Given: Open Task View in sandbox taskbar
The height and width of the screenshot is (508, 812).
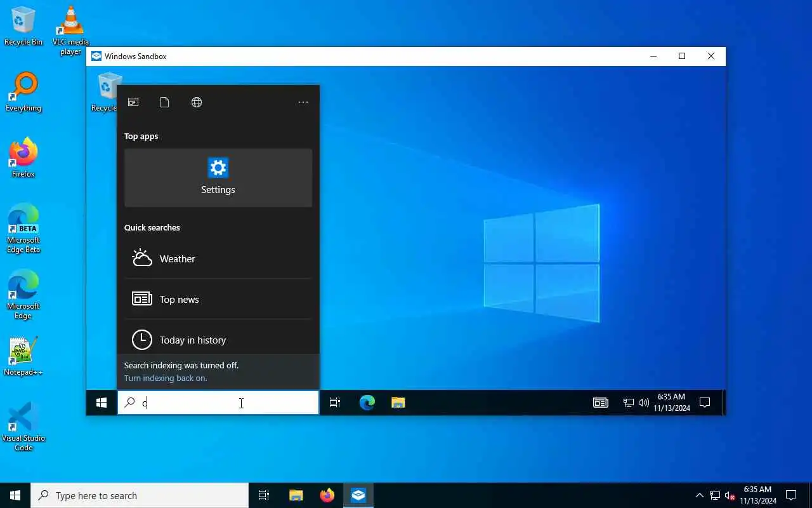Looking at the screenshot, I should pyautogui.click(x=335, y=403).
